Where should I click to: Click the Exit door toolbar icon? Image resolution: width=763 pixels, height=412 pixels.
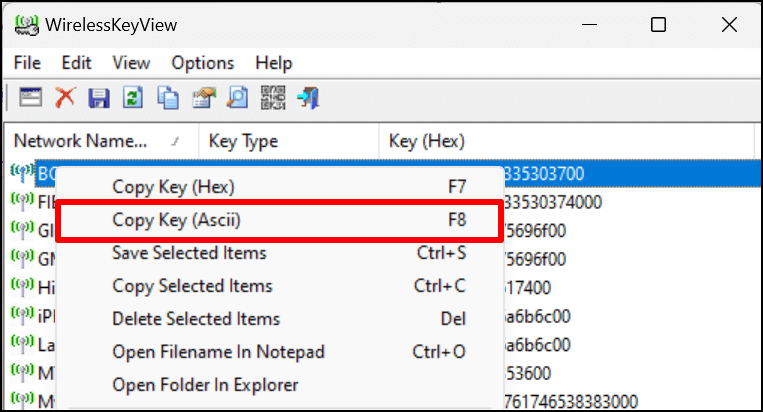[x=307, y=97]
